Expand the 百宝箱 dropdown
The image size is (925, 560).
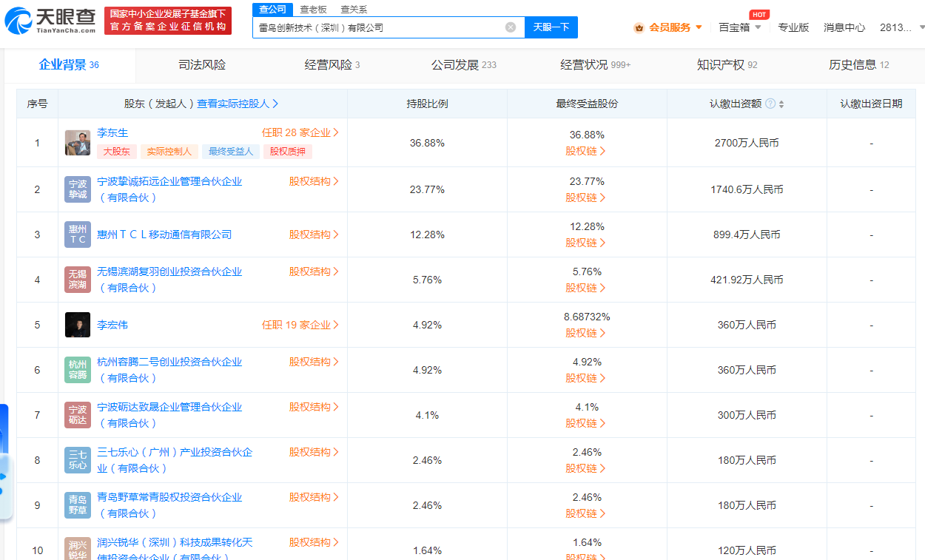[758, 27]
